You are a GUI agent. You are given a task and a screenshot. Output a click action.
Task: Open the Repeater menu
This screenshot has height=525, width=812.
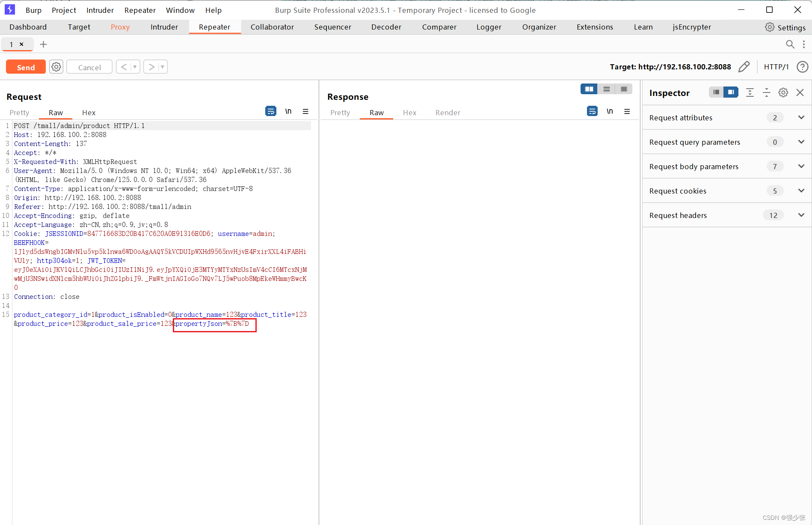click(140, 10)
